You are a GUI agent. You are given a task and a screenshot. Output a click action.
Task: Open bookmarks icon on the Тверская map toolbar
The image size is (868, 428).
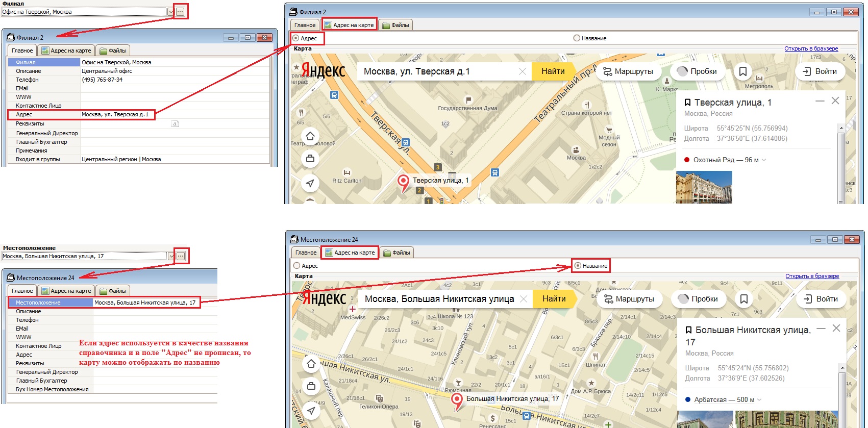click(743, 71)
